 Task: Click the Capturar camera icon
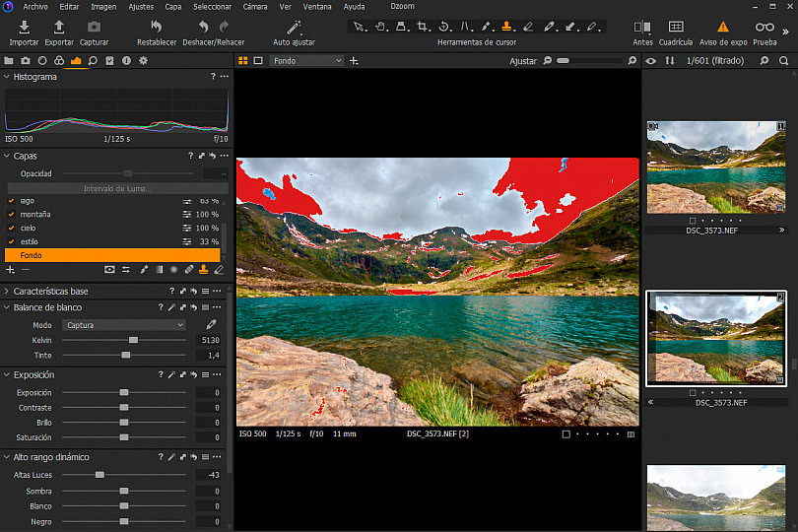click(94, 27)
